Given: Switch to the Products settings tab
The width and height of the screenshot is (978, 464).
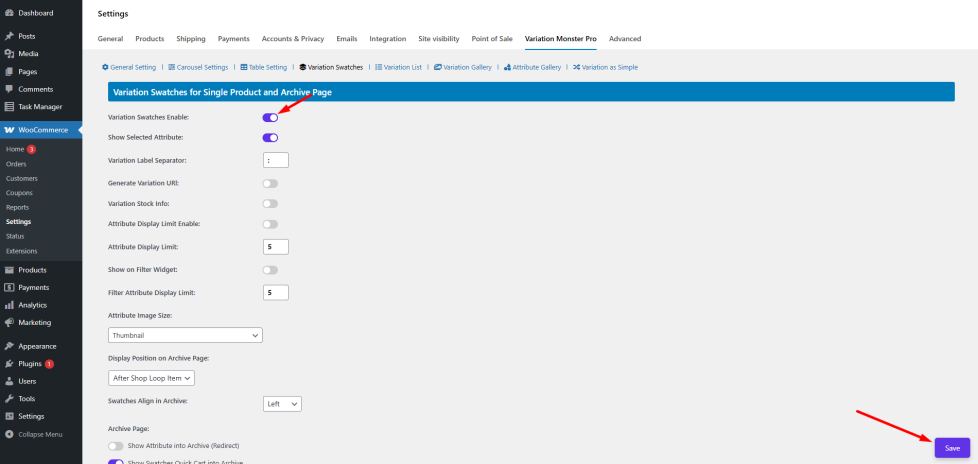Looking at the screenshot, I should tap(150, 39).
